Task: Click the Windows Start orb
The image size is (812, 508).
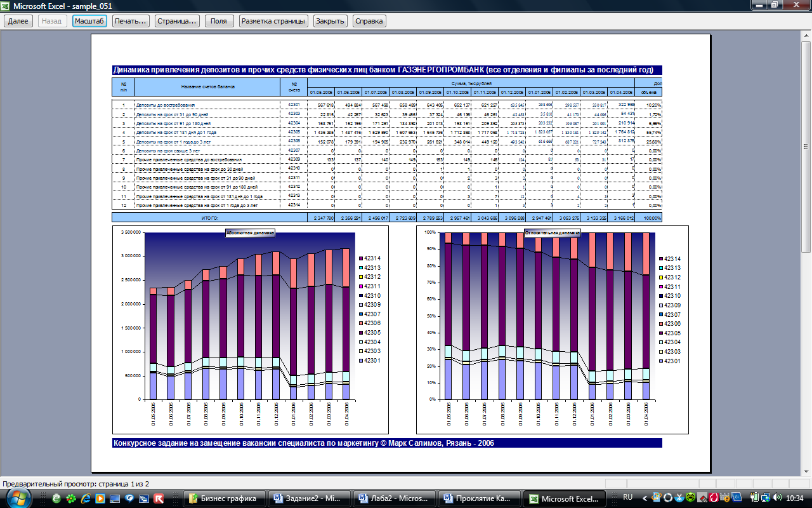Action: [x=19, y=498]
